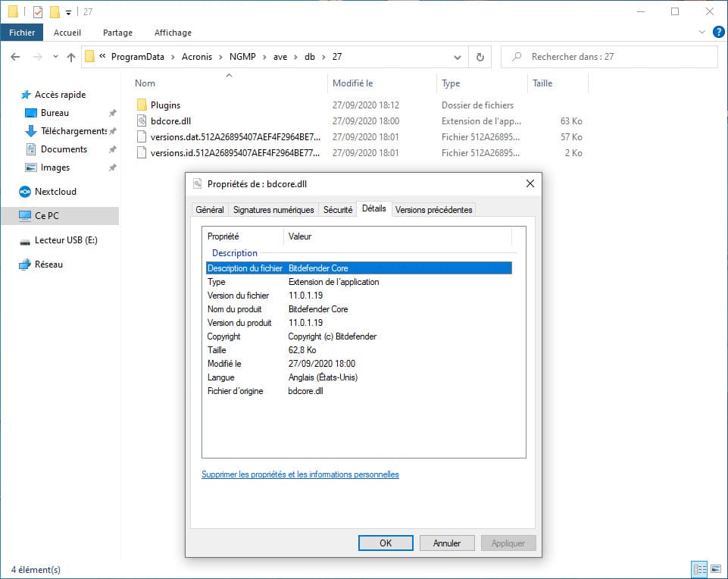Switch to the Signatures numériques tab
Viewport: 728px width, 579px height.
(x=273, y=210)
